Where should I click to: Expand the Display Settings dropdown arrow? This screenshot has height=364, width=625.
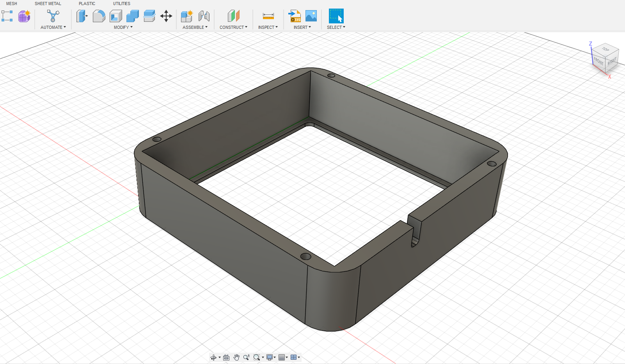[275, 357]
